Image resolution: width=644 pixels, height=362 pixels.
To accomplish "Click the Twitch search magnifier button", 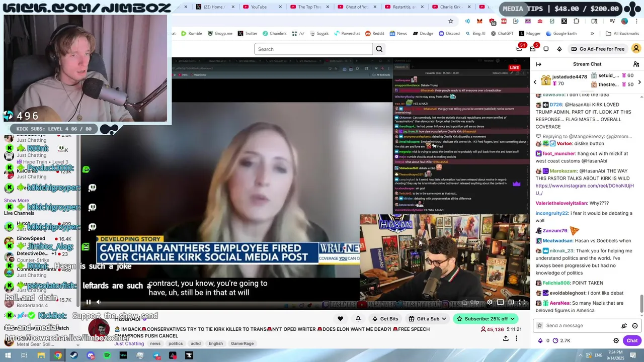I will [379, 49].
